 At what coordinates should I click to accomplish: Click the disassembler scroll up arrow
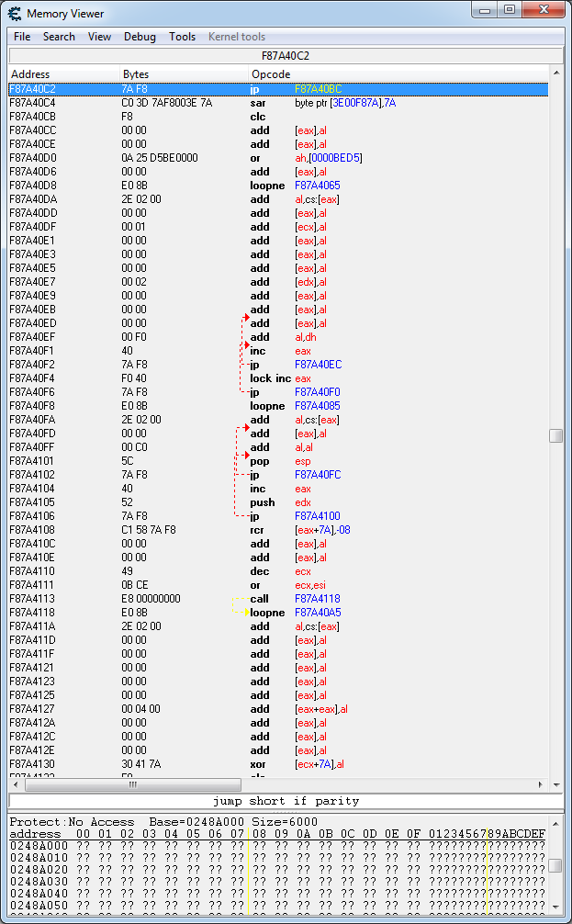point(555,73)
